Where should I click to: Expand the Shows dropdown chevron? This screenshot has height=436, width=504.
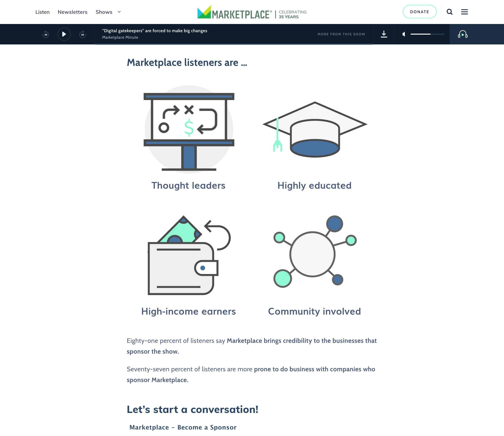(119, 12)
